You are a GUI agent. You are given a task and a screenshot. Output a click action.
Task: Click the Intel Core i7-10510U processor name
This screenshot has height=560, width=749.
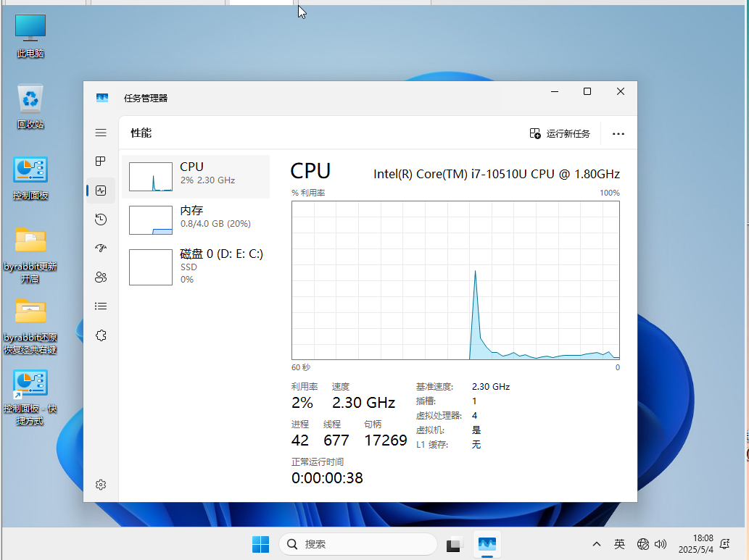(497, 175)
